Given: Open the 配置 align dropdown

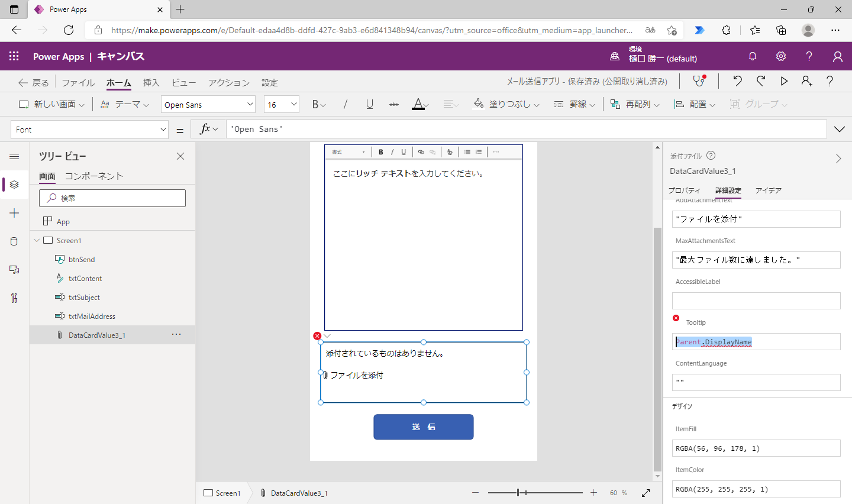Looking at the screenshot, I should [695, 104].
